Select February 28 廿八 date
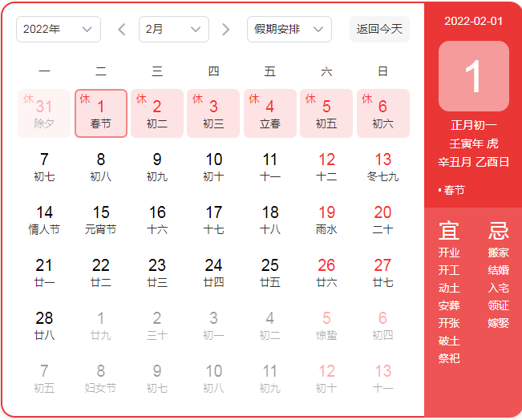 [44, 325]
